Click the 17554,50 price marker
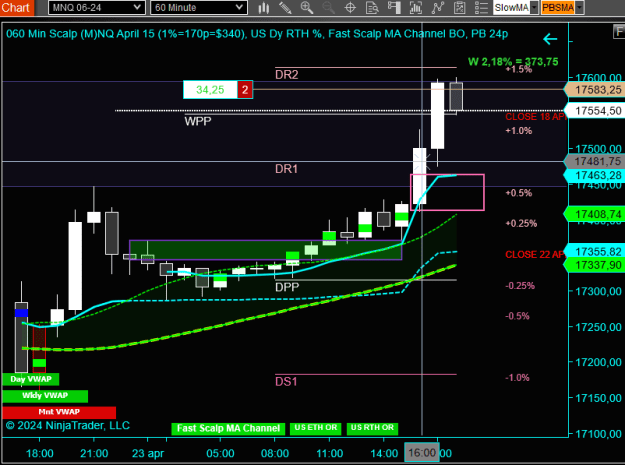This screenshot has width=625, height=465. [596, 111]
